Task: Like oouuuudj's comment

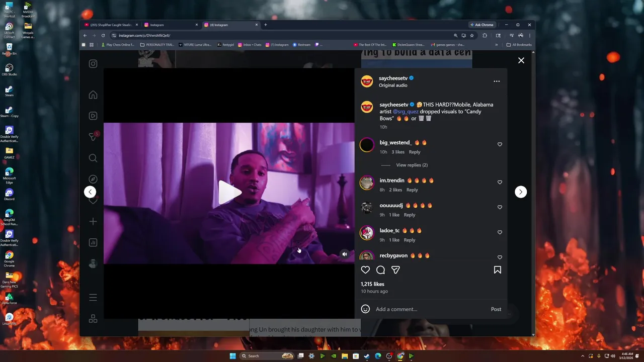Action: coord(500,207)
